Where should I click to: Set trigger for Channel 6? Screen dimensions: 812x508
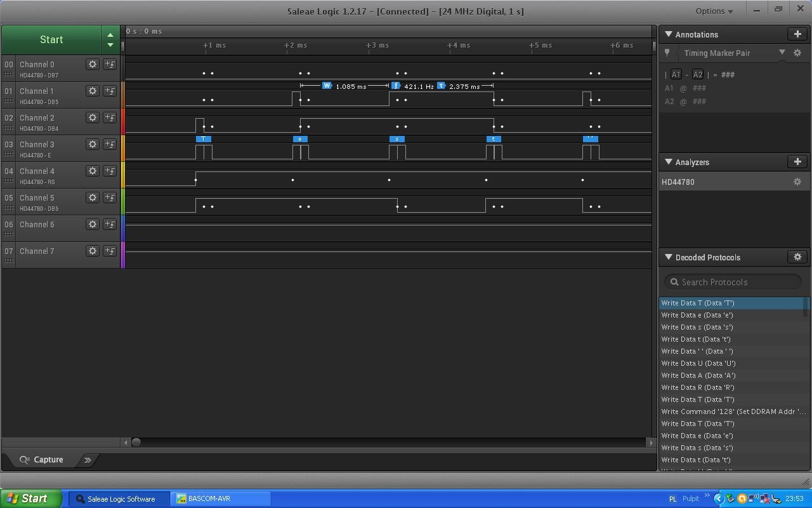point(110,224)
